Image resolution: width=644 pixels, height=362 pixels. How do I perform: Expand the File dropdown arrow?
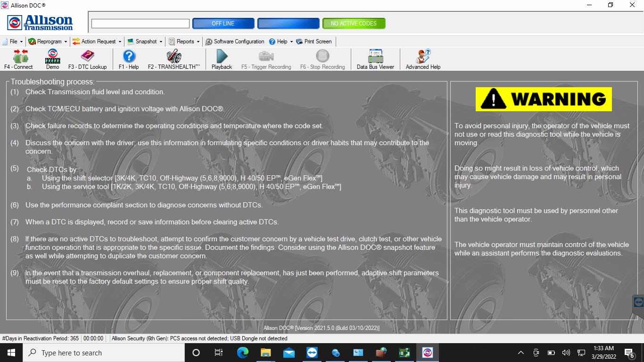(21, 42)
